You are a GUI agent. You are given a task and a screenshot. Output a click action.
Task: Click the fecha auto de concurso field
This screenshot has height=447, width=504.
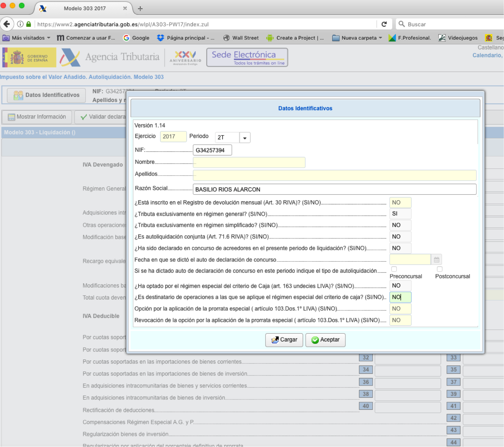410,259
